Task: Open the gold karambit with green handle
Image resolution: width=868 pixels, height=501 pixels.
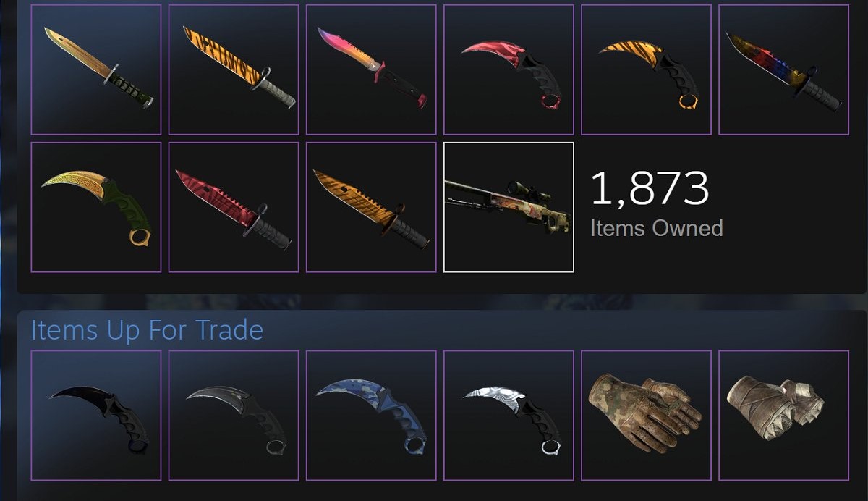Action: coord(96,207)
